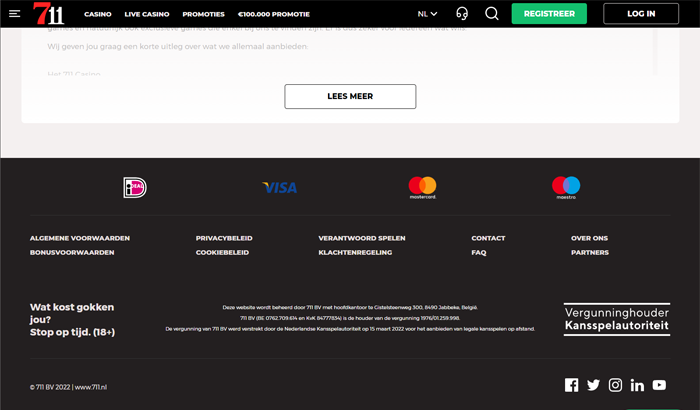Open the YouTube channel icon
This screenshot has height=410, width=700.
pos(659,385)
